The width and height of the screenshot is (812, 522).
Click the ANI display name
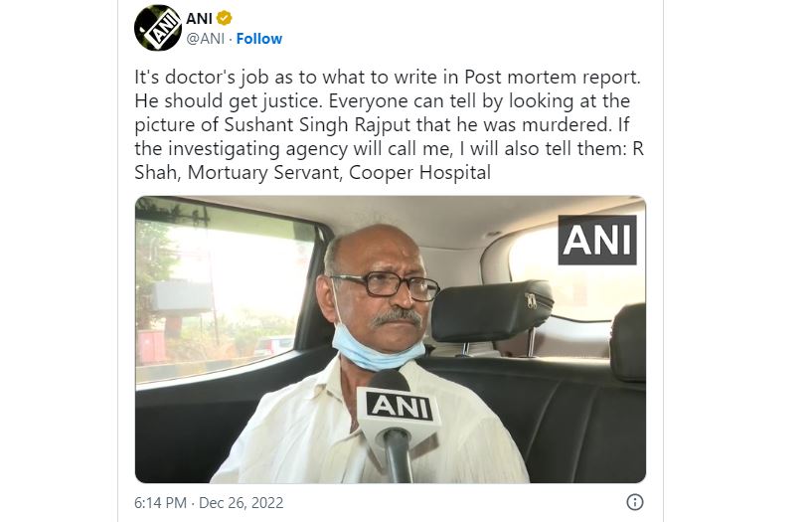pyautogui.click(x=199, y=18)
